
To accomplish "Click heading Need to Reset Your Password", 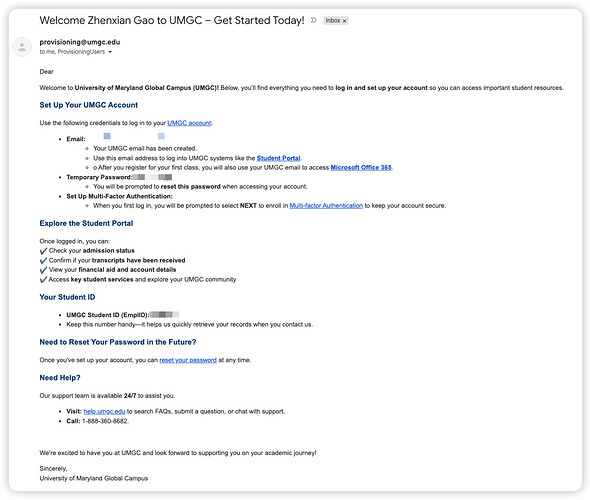I will coord(118,342).
